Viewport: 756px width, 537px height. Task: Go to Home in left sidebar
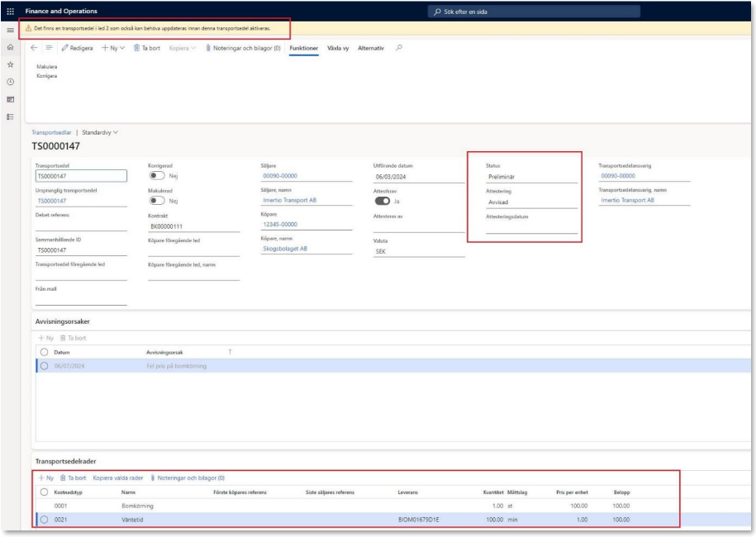(x=10, y=47)
